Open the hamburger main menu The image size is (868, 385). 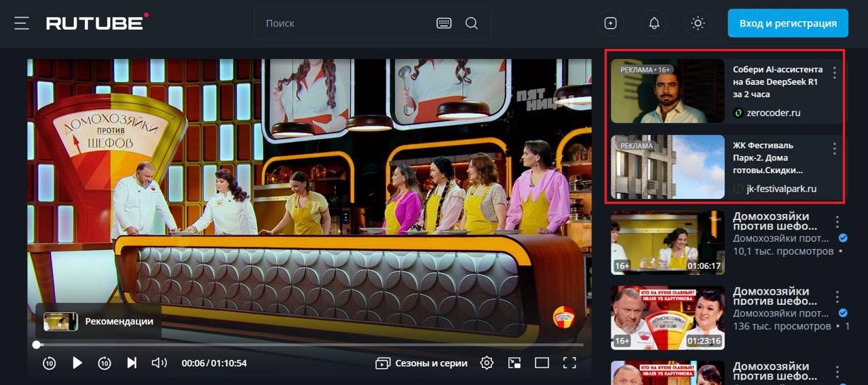22,23
